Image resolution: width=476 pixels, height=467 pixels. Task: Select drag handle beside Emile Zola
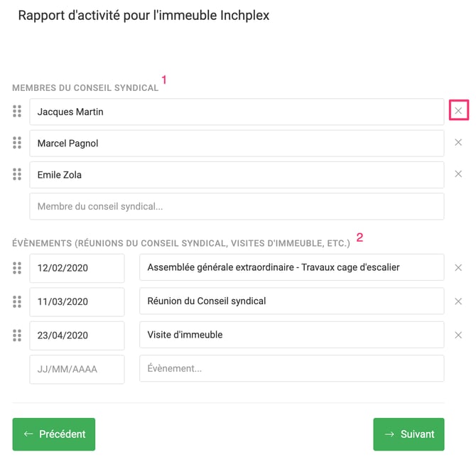17,175
